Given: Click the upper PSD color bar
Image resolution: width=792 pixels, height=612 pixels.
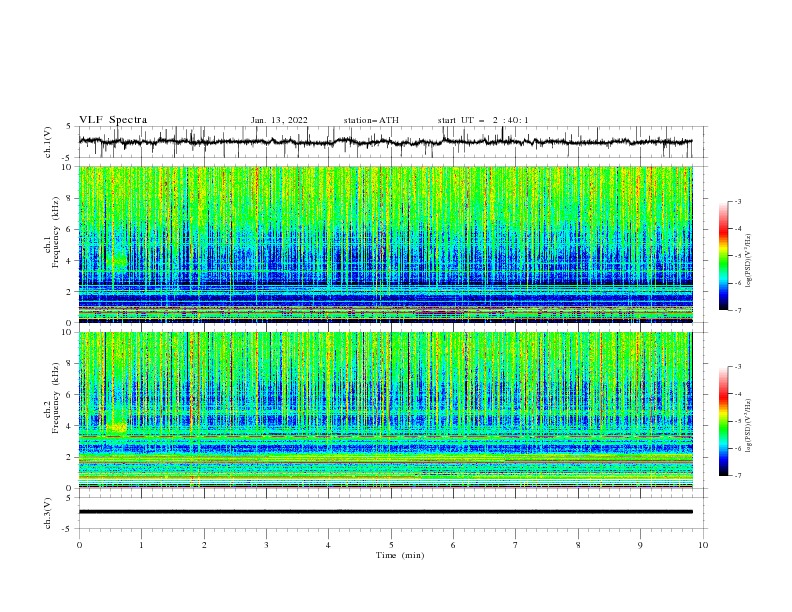Looking at the screenshot, I should point(724,256).
